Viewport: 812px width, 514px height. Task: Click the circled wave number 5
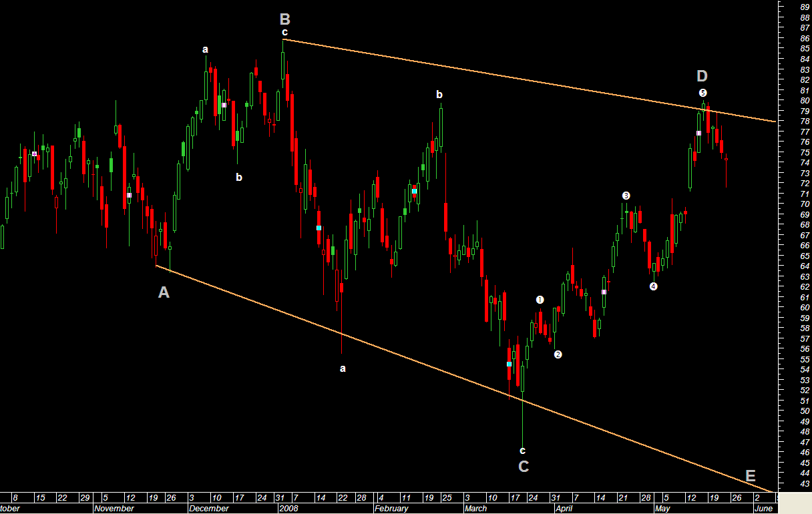(x=703, y=92)
